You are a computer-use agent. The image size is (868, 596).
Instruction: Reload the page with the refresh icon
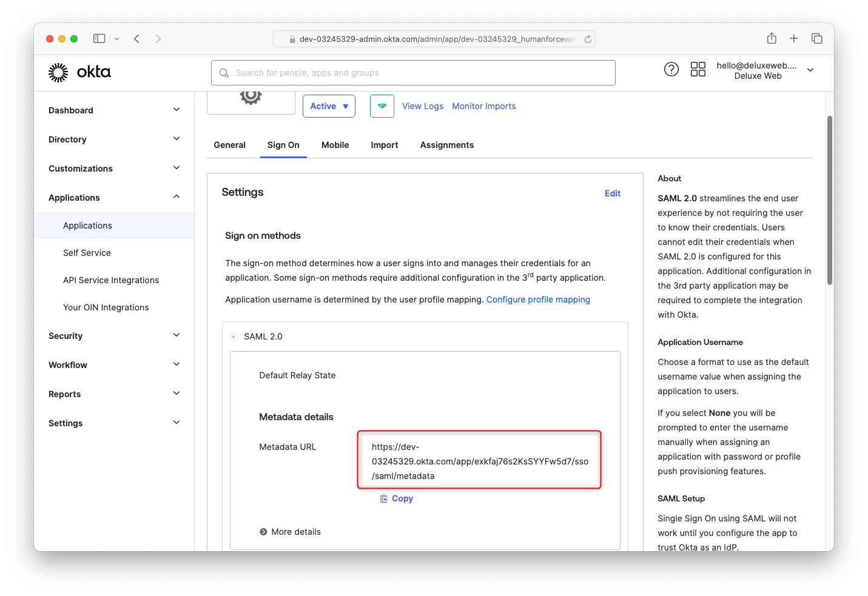[x=588, y=39]
